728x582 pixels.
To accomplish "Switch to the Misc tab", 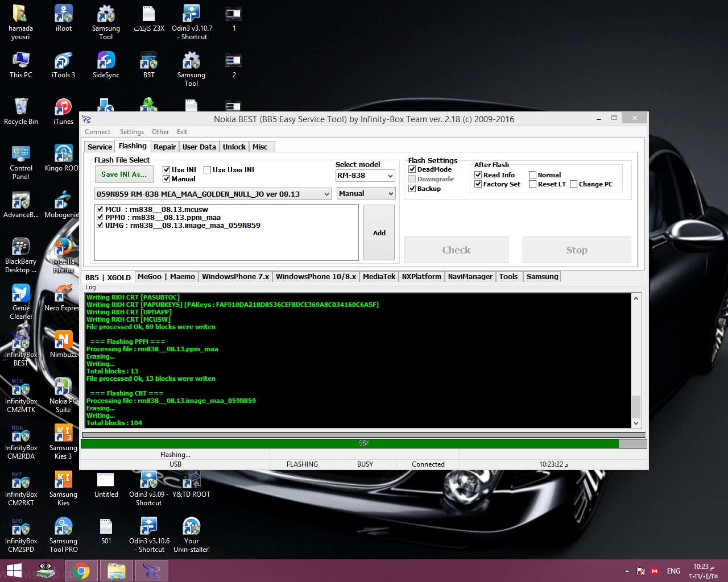I will pyautogui.click(x=260, y=147).
